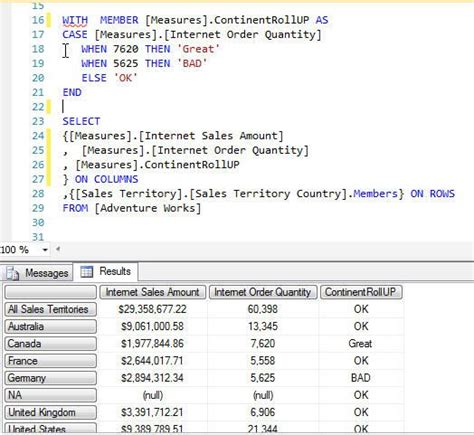The height and width of the screenshot is (435, 474).
Task: Select the All Sales Territories row header
Action: pyautogui.click(x=51, y=309)
